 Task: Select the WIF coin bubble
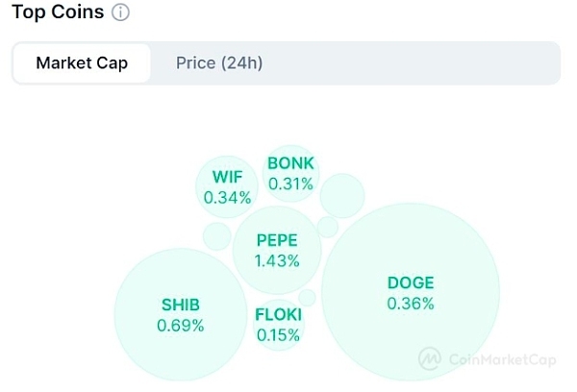[x=227, y=186]
